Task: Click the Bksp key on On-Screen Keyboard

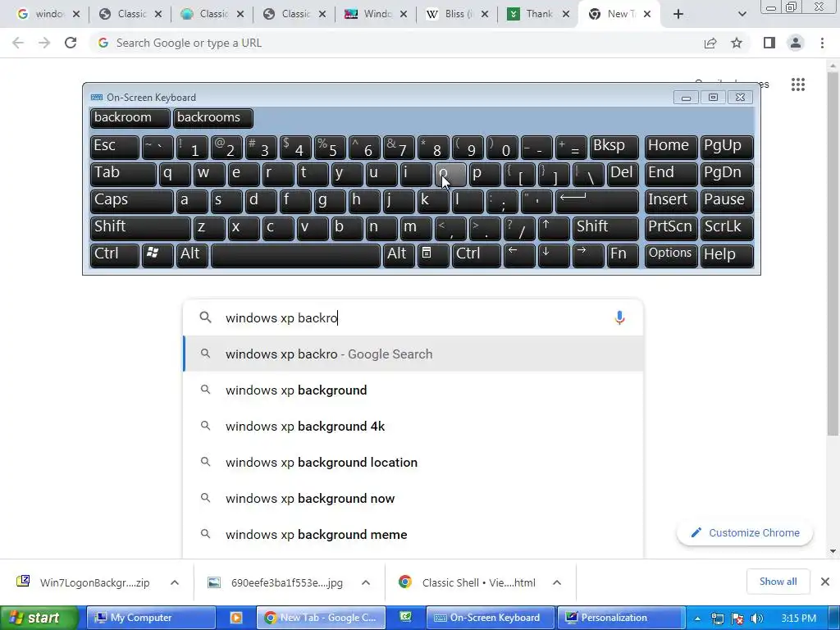Action: click(614, 148)
